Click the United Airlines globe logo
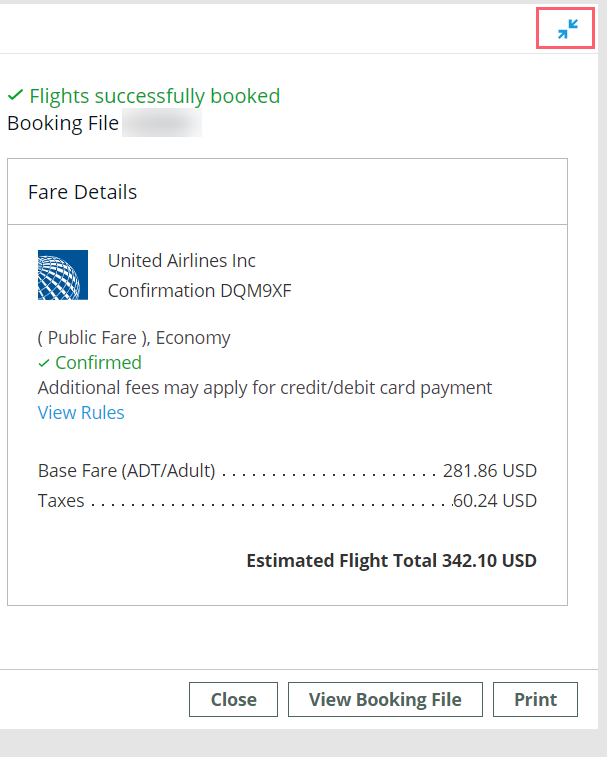 [x=63, y=275]
